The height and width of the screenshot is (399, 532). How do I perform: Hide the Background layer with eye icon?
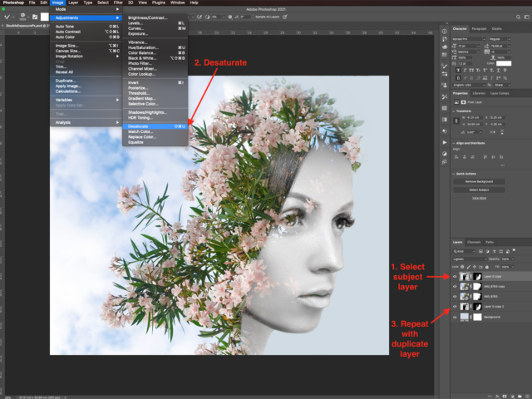pos(456,317)
